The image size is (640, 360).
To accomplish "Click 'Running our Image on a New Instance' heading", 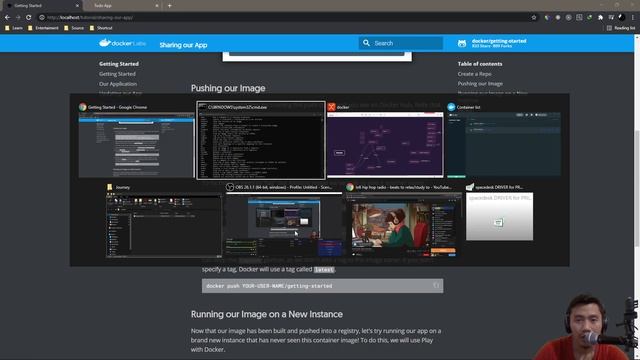I will [x=267, y=314].
